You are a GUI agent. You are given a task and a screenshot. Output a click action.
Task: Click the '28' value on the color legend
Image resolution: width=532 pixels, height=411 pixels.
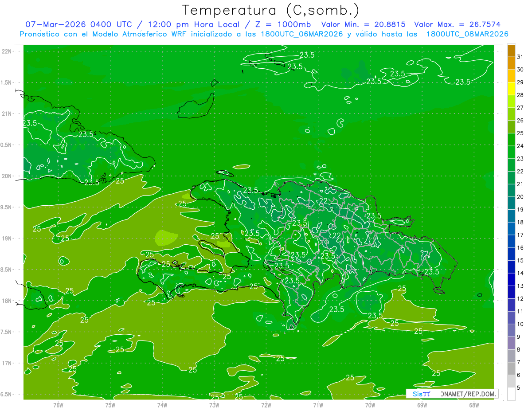pos(520,95)
